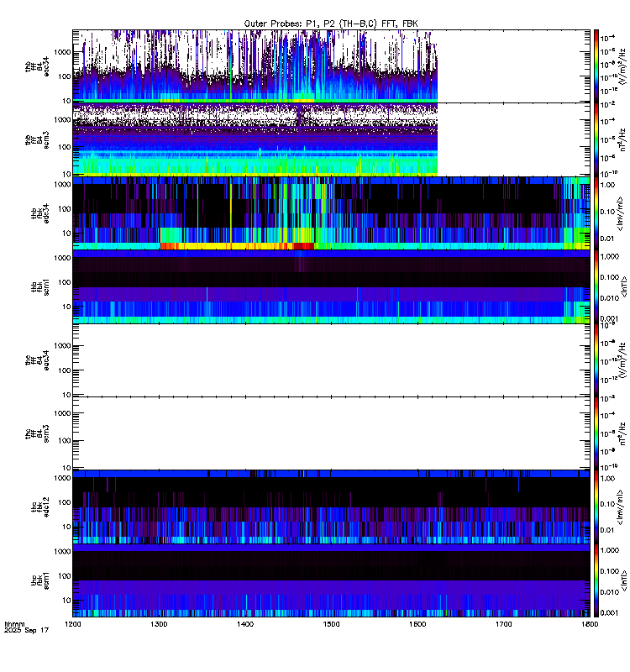Click the bottom panel |nT| color bar

click(x=596, y=580)
